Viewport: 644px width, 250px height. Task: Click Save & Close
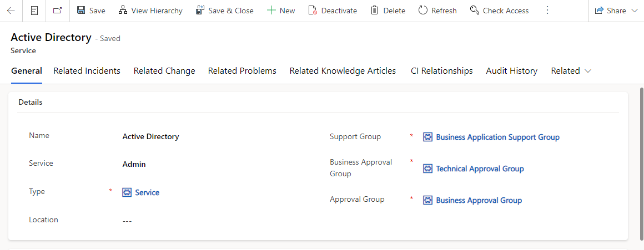click(225, 11)
